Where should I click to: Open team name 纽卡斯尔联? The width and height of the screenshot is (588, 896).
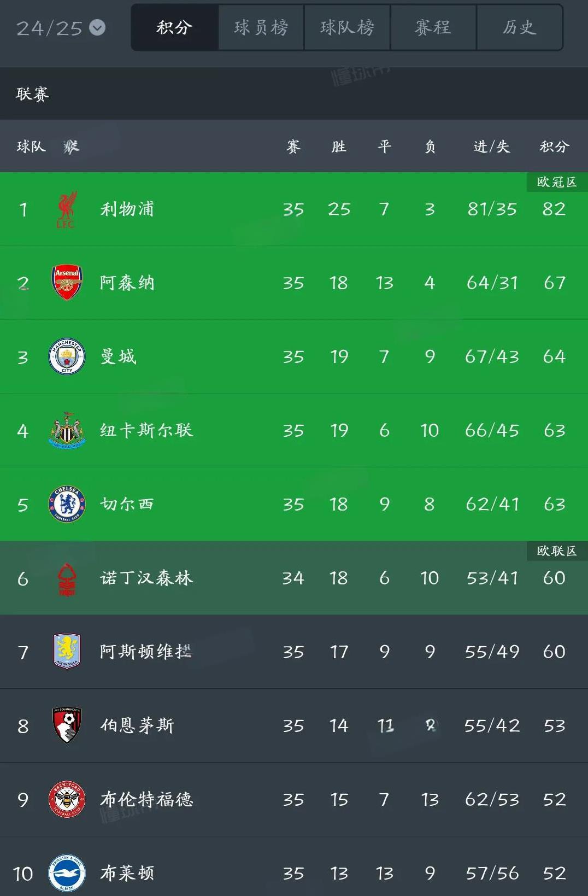(146, 430)
